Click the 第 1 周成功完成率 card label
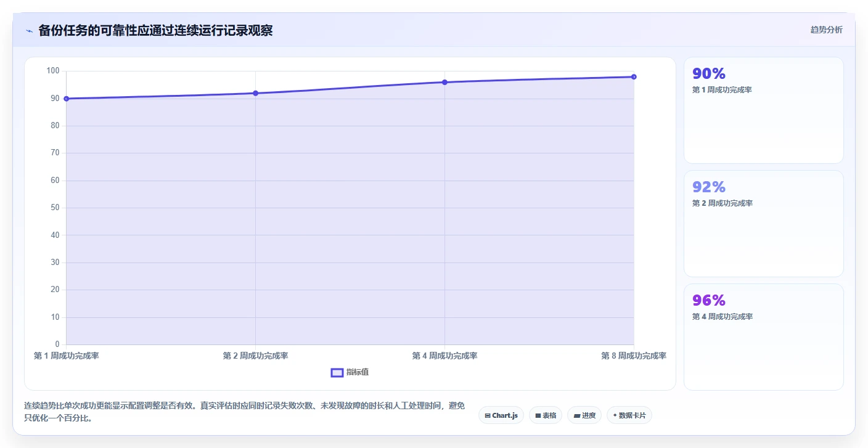 pyautogui.click(x=722, y=90)
